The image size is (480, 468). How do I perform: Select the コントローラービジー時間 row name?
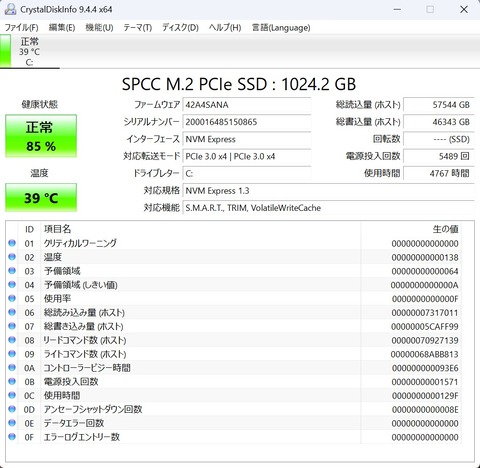(87, 368)
